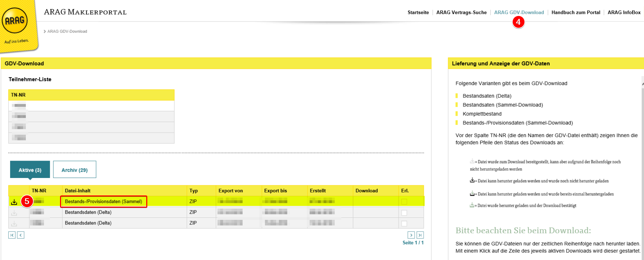The height and width of the screenshot is (260, 644).
Task: Open Startseite in top navigation
Action: 418,13
